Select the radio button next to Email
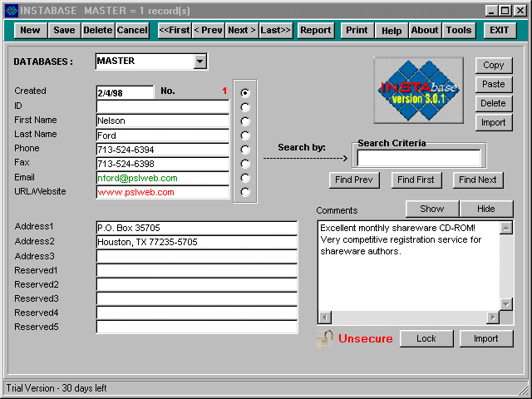Image resolution: width=532 pixels, height=399 pixels. point(245,178)
